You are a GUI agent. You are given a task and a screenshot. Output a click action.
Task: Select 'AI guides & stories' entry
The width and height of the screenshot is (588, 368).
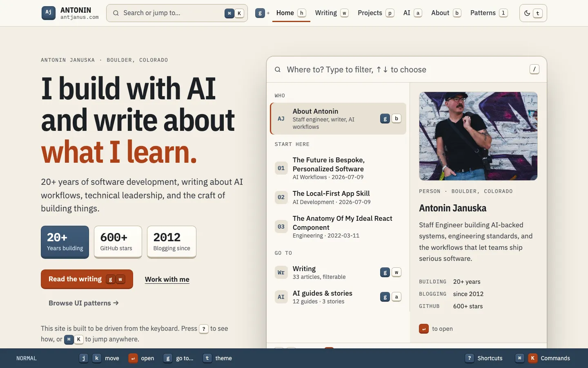338,297
